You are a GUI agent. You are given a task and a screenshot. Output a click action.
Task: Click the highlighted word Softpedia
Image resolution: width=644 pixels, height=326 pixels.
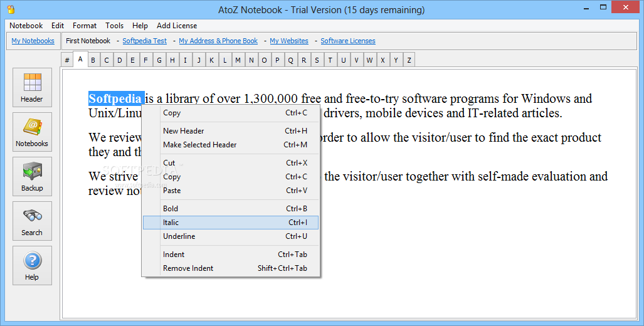click(x=115, y=98)
